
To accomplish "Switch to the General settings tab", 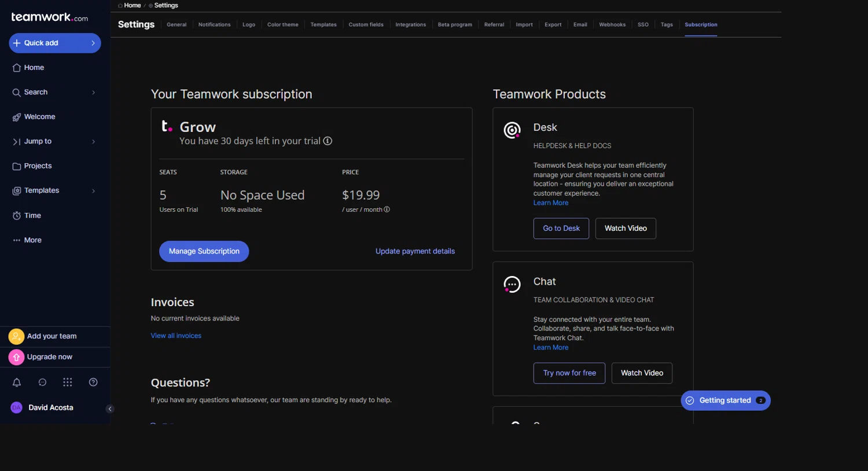I will [176, 25].
